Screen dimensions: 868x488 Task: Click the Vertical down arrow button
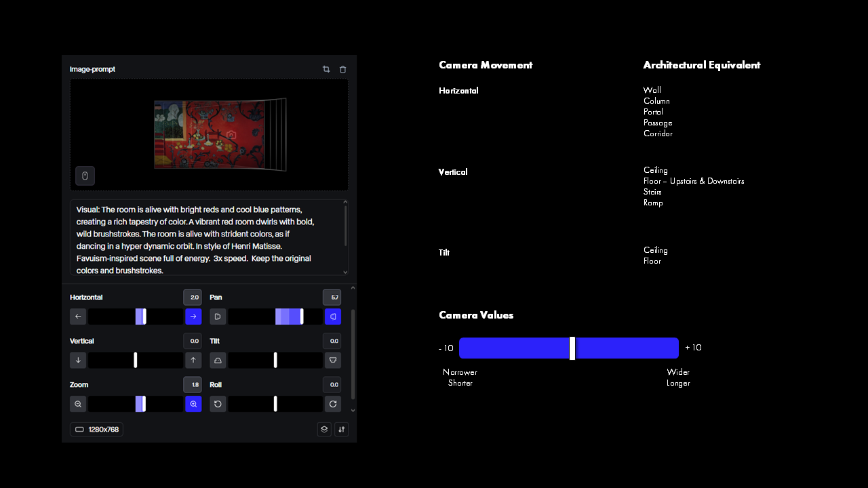point(78,360)
